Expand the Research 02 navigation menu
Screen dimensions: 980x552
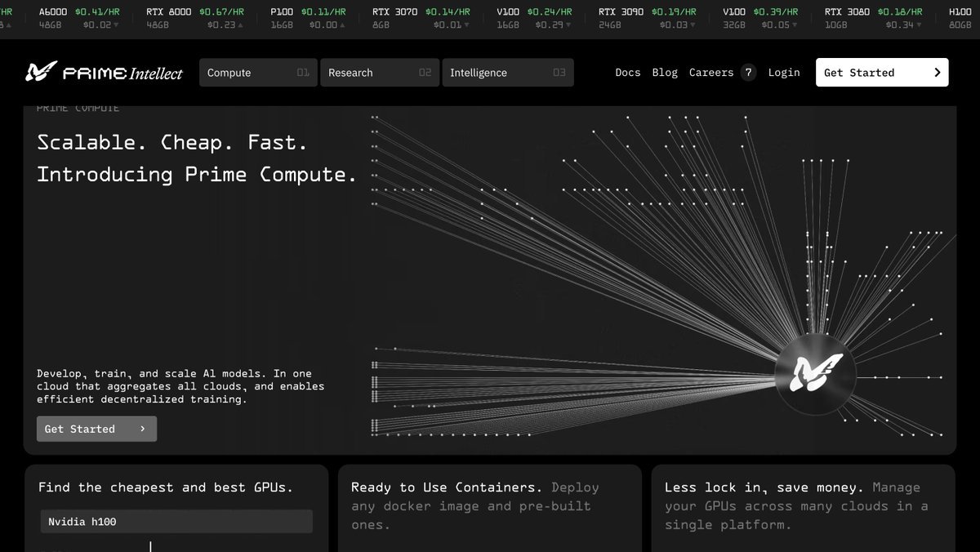(x=379, y=73)
